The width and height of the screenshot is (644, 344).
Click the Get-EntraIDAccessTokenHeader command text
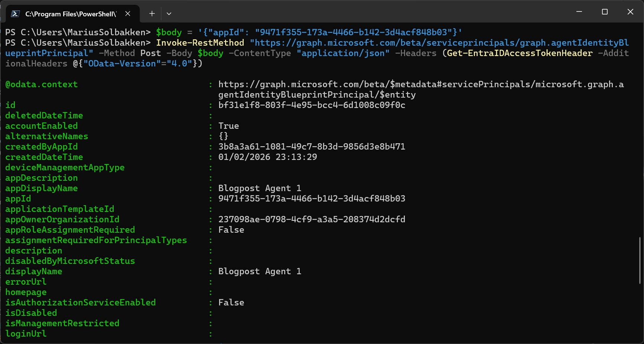coord(520,53)
